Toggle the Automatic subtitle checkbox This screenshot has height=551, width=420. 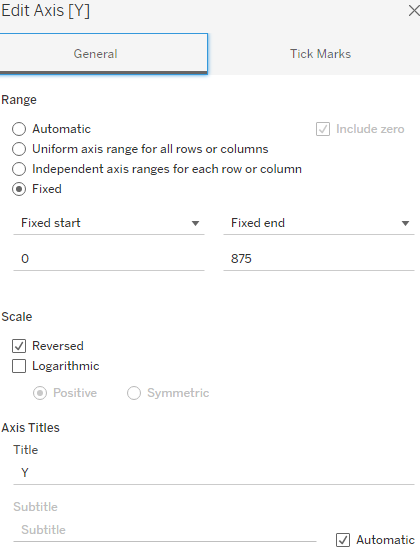343,540
